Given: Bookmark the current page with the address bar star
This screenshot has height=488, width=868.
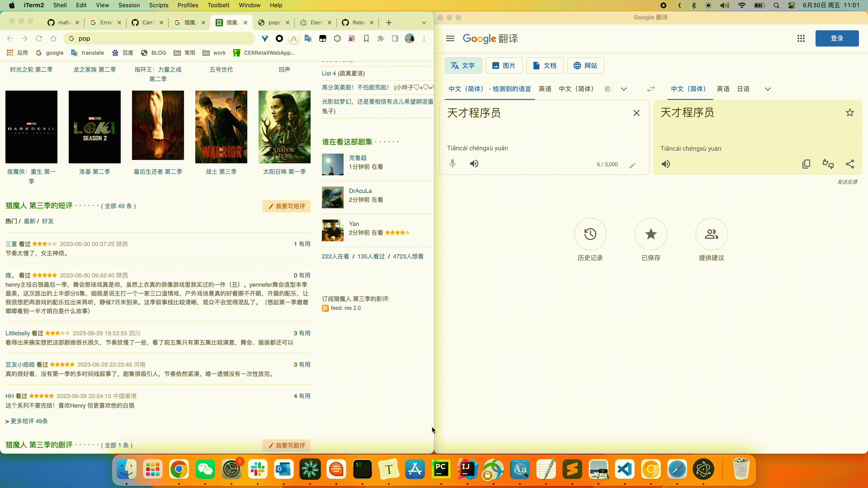Looking at the screenshot, I should point(366,38).
